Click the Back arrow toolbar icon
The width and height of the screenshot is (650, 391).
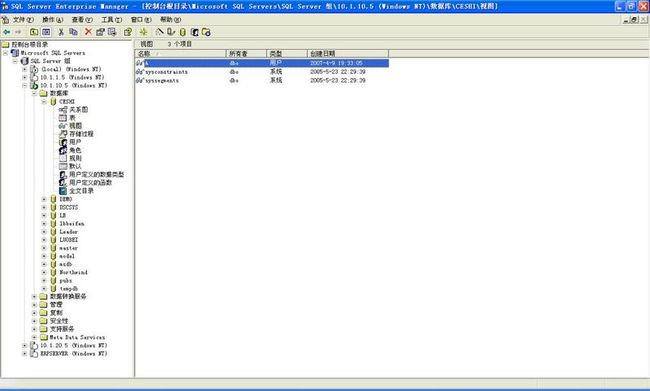(7, 32)
